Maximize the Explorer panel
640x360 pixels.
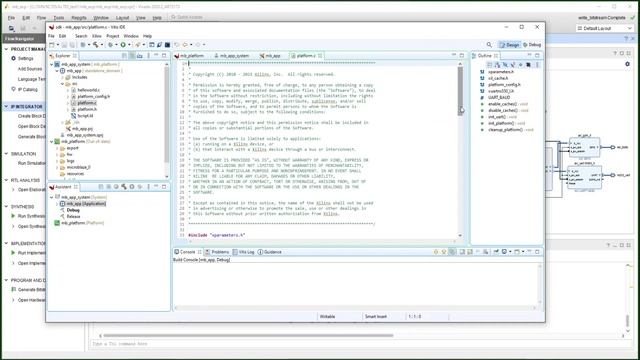[x=164, y=56]
